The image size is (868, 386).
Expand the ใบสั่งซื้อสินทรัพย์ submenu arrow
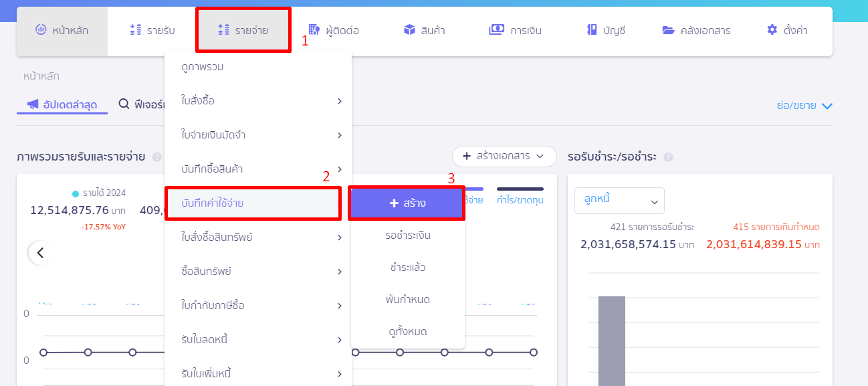pyautogui.click(x=340, y=237)
